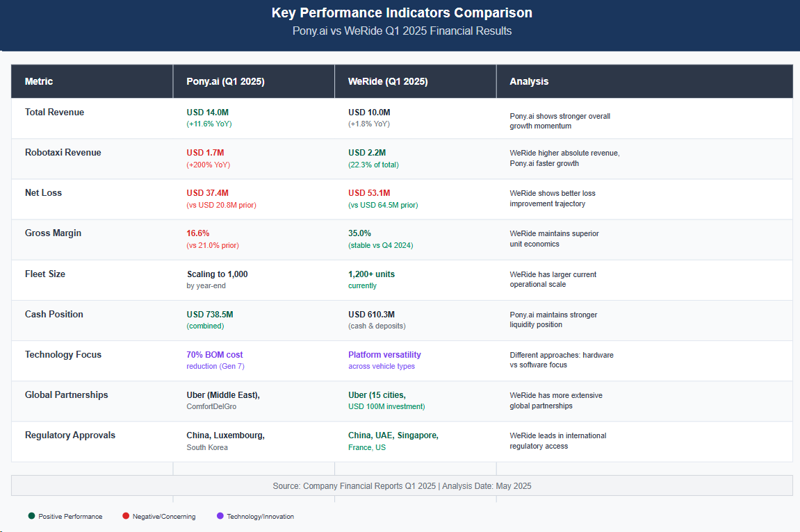
Task: Click the purple "Platform versatility" text
Action: click(x=384, y=354)
